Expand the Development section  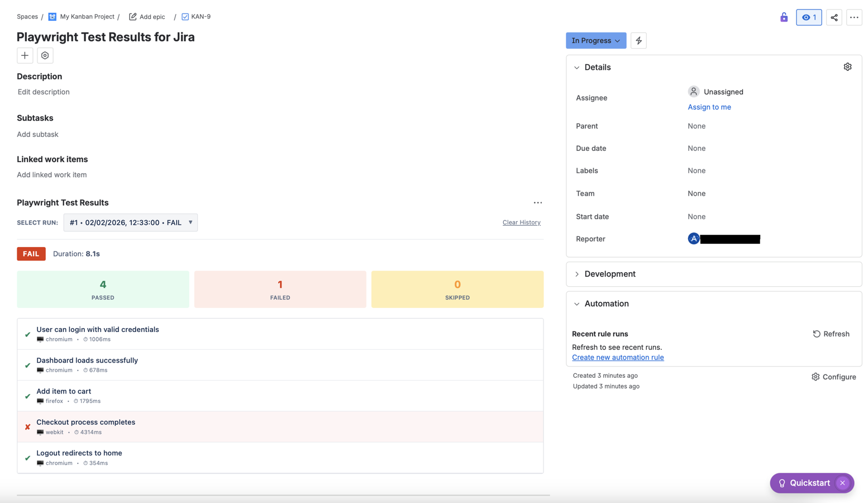tap(609, 274)
